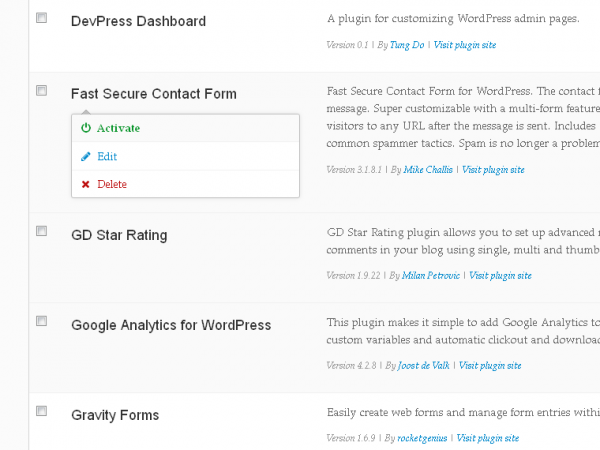Visit plugin site for DevPress Dashboard
The width and height of the screenshot is (600, 450).
[x=465, y=45]
